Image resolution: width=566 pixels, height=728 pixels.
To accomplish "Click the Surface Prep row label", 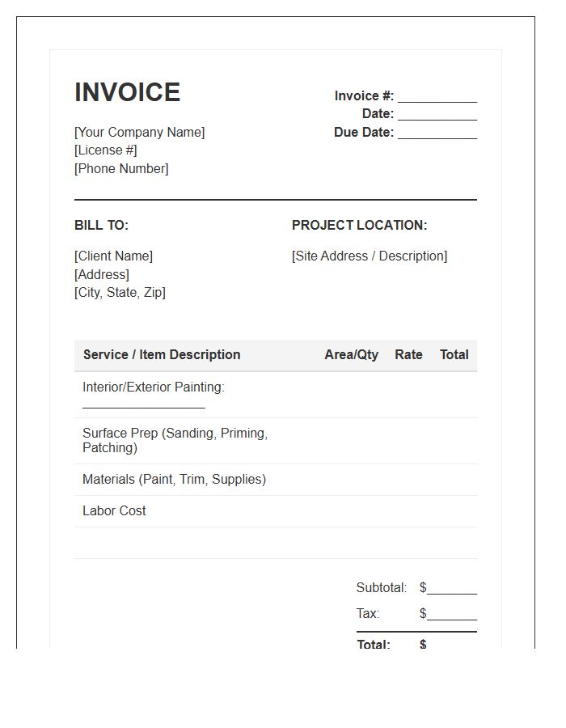I will pos(175,441).
